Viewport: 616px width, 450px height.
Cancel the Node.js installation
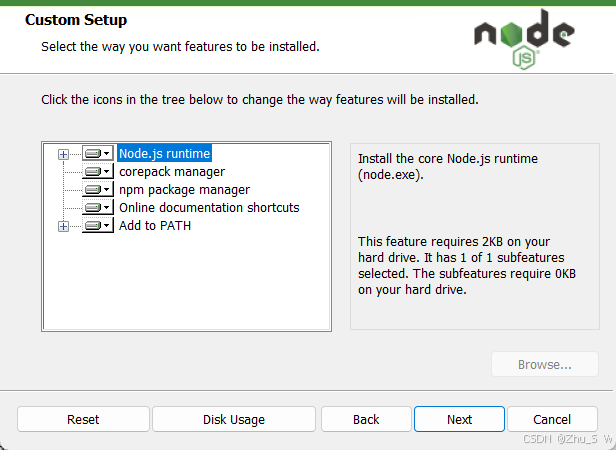(x=552, y=419)
